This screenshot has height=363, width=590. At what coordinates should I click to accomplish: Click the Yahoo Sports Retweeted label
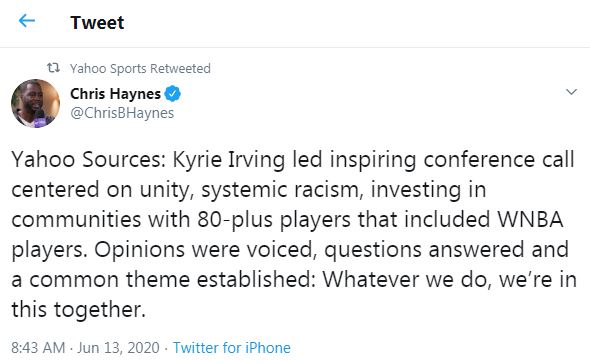(x=140, y=68)
